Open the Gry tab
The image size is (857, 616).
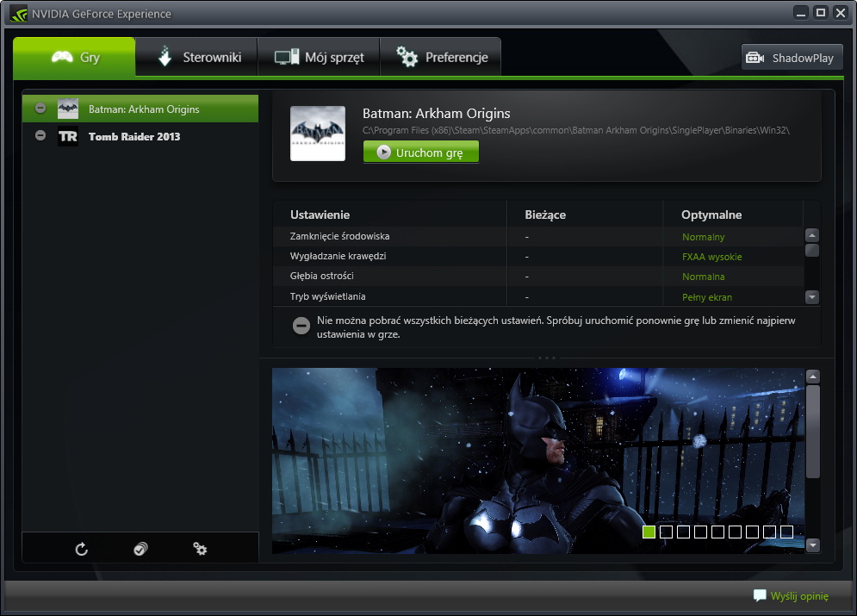[x=74, y=58]
